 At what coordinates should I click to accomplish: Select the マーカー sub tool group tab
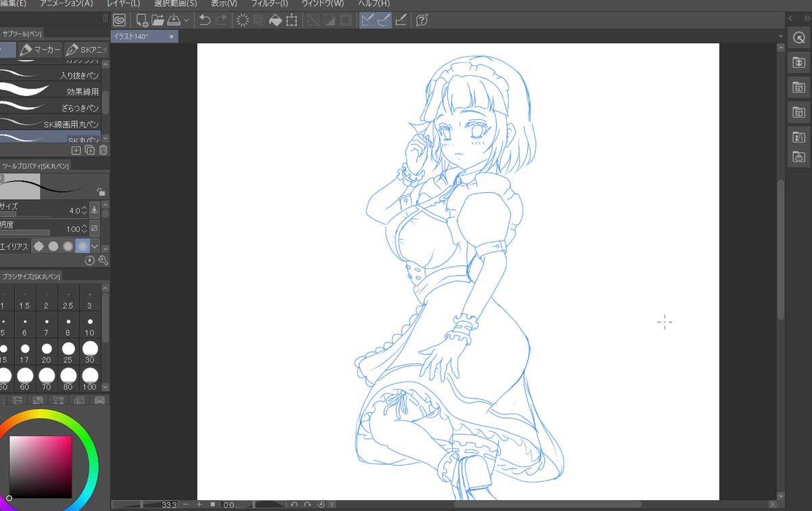click(x=39, y=50)
